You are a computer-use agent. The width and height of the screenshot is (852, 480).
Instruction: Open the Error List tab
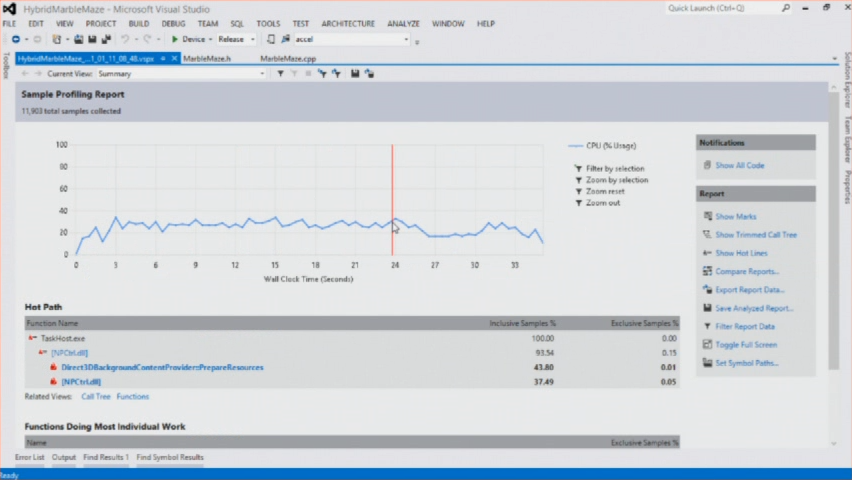(29, 457)
